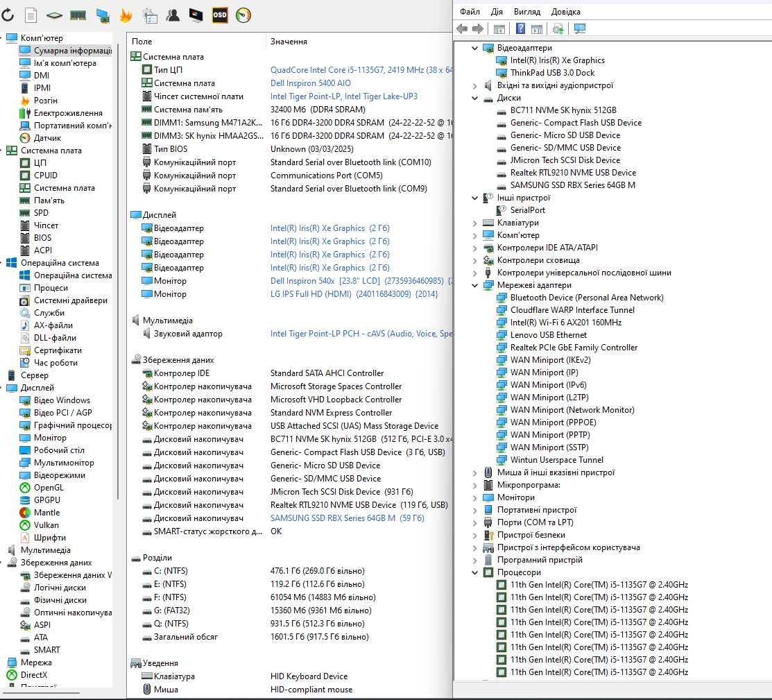This screenshot has width=772, height=700.
Task: Click the user silhouette icon in toolbar
Action: pos(172,15)
